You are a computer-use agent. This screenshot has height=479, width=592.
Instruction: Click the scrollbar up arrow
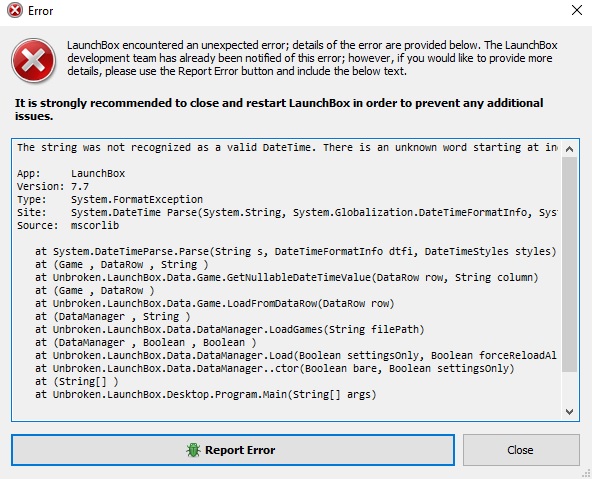(x=569, y=149)
